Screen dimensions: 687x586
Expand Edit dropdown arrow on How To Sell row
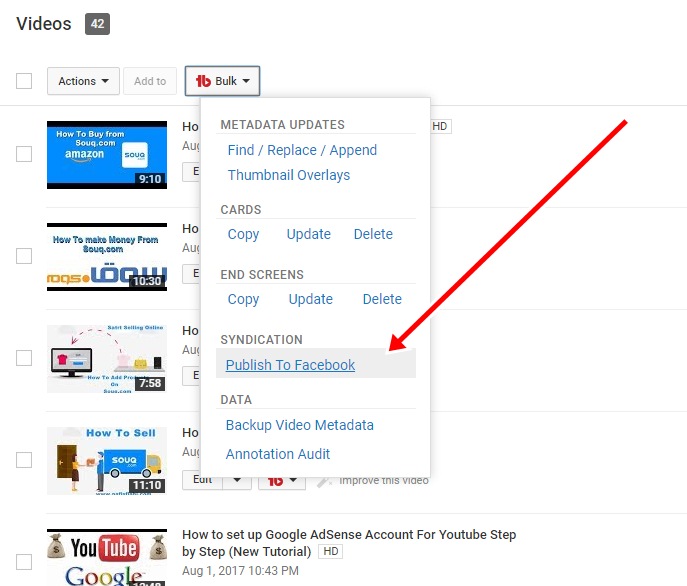click(x=237, y=480)
